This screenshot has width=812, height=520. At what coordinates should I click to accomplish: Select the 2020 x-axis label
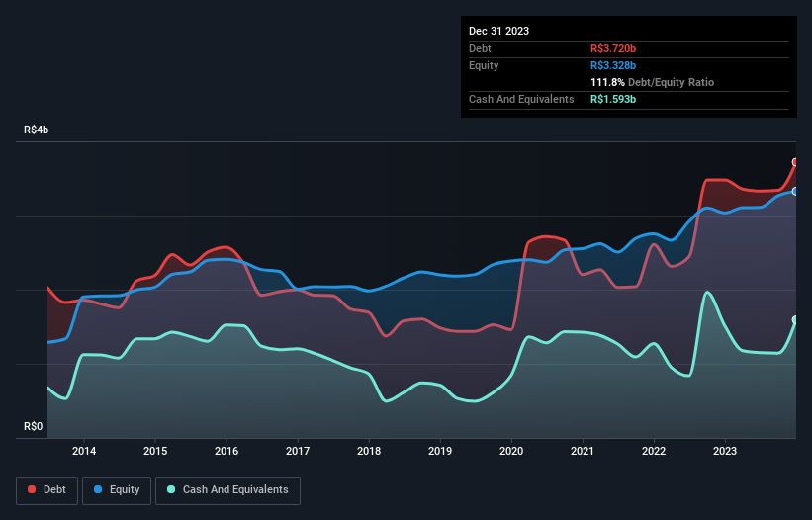pos(511,451)
